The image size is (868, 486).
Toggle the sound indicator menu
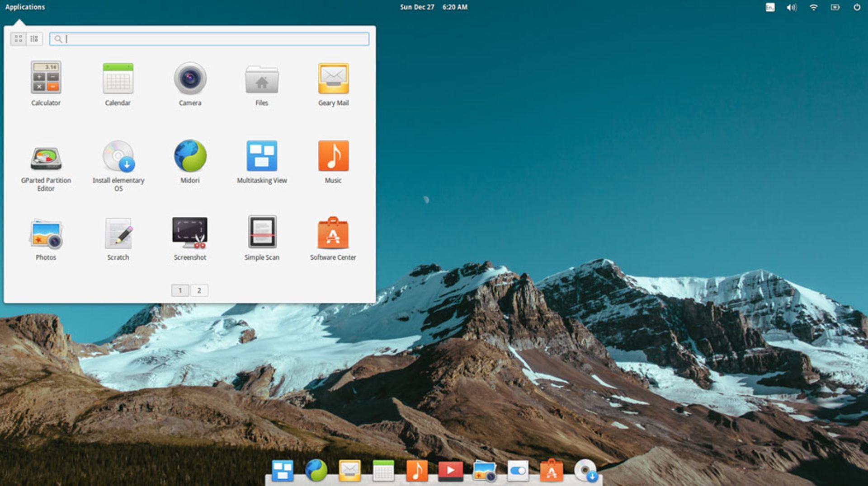791,7
